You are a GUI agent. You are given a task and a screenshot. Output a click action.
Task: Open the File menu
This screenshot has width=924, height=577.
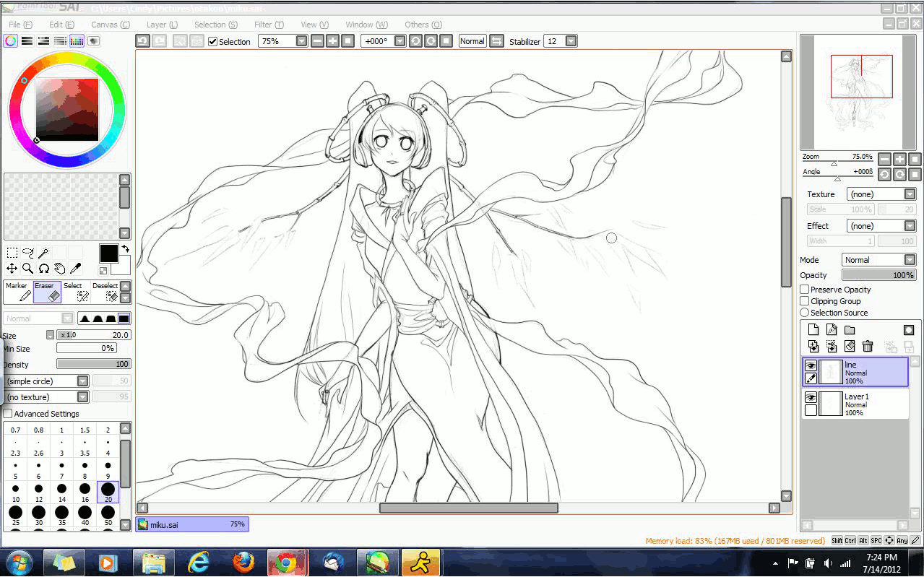tap(20, 25)
